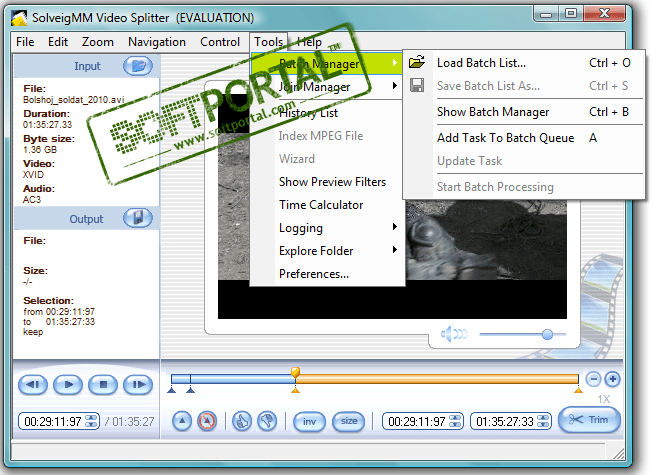
Task: Click selection start time field
Action: click(416, 421)
